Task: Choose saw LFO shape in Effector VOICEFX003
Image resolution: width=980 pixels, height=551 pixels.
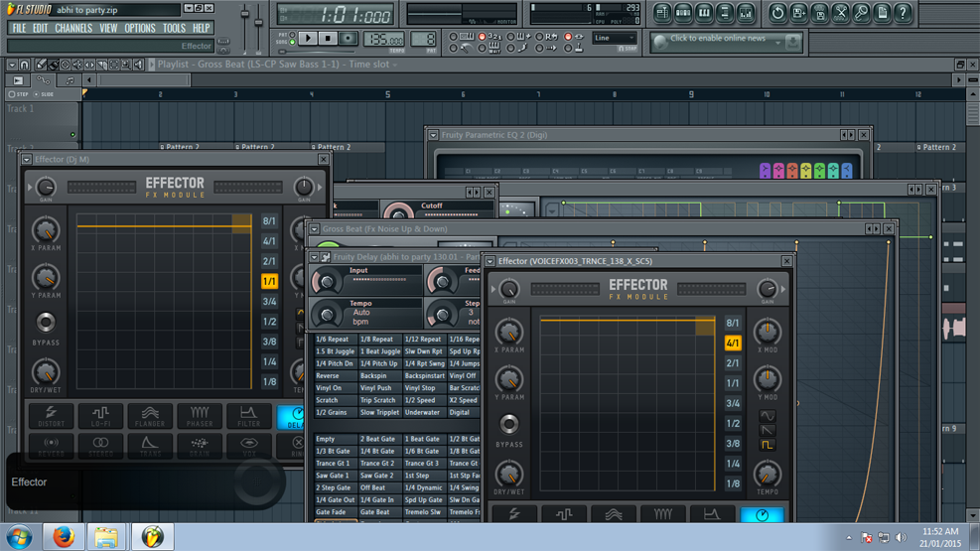Action: [767, 431]
